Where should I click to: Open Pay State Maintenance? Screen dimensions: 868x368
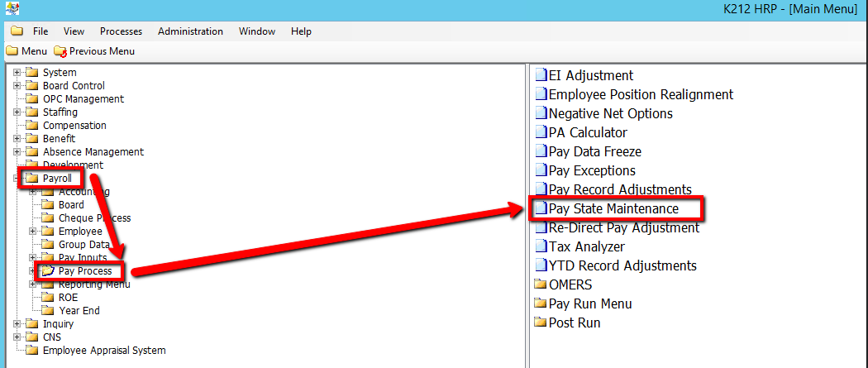pos(613,209)
